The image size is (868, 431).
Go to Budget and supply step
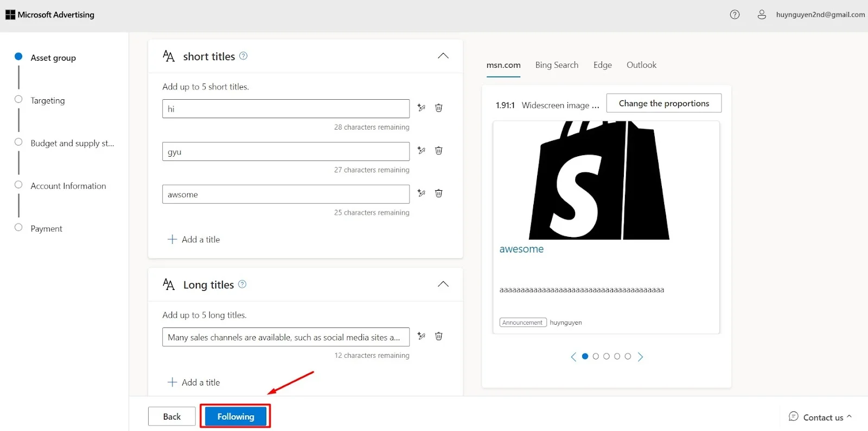(x=72, y=143)
